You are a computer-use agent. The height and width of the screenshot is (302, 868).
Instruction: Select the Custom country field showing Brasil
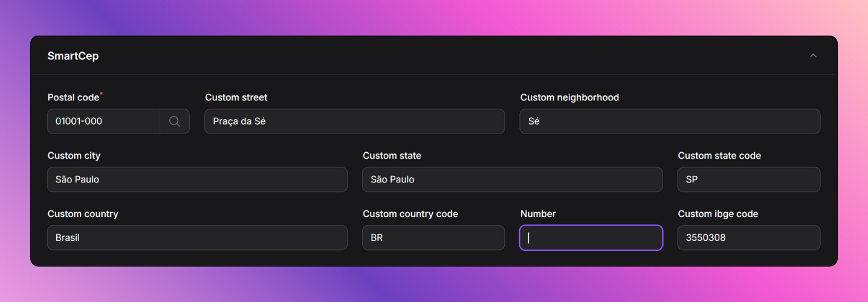pos(197,238)
